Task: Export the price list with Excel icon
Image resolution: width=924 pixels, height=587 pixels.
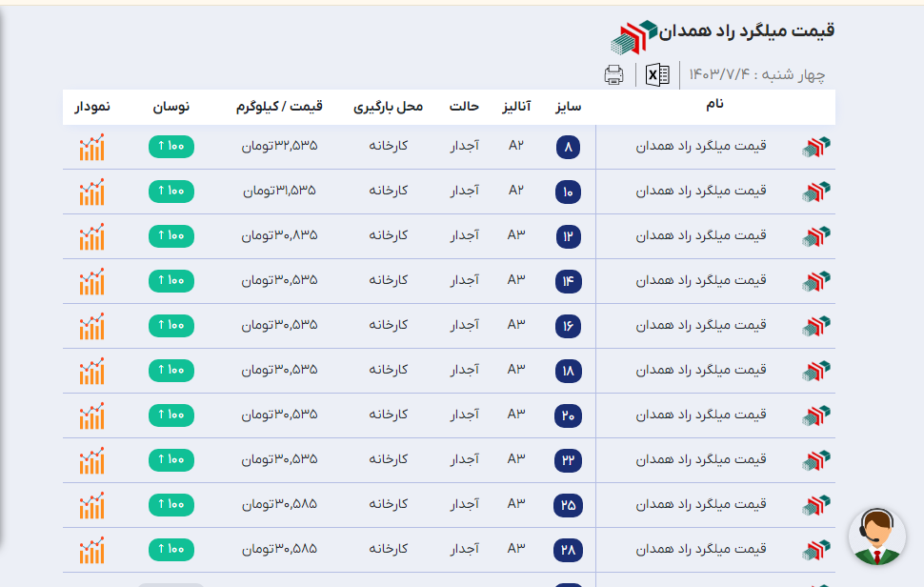Action: 657,75
